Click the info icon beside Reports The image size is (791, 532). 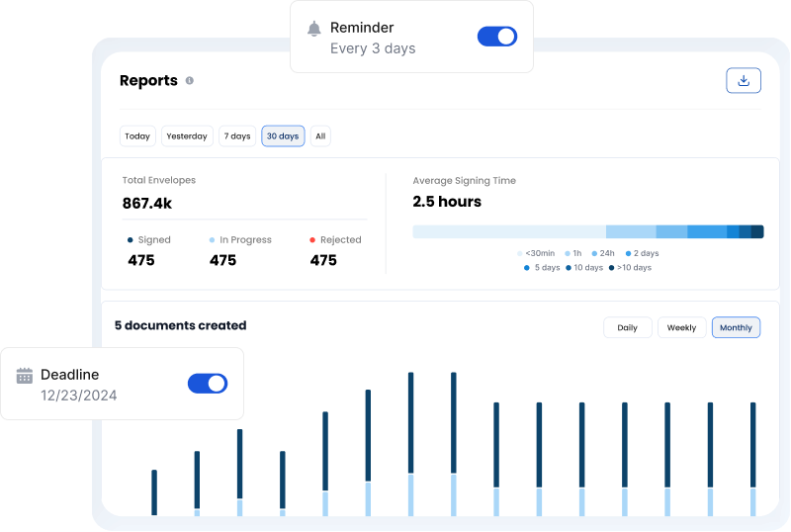pyautogui.click(x=190, y=81)
